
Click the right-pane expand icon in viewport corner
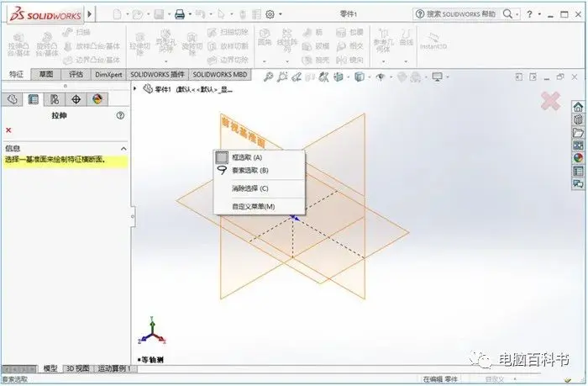point(533,77)
